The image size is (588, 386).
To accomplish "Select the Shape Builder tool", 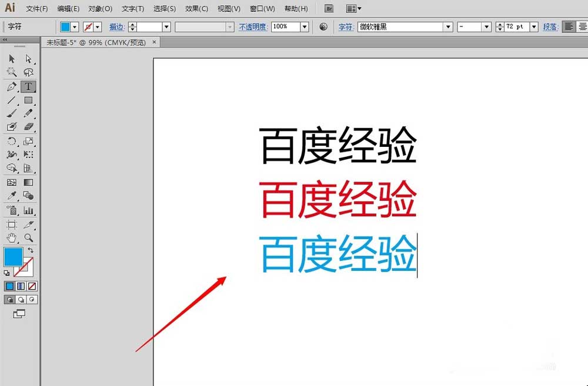I will [12, 168].
